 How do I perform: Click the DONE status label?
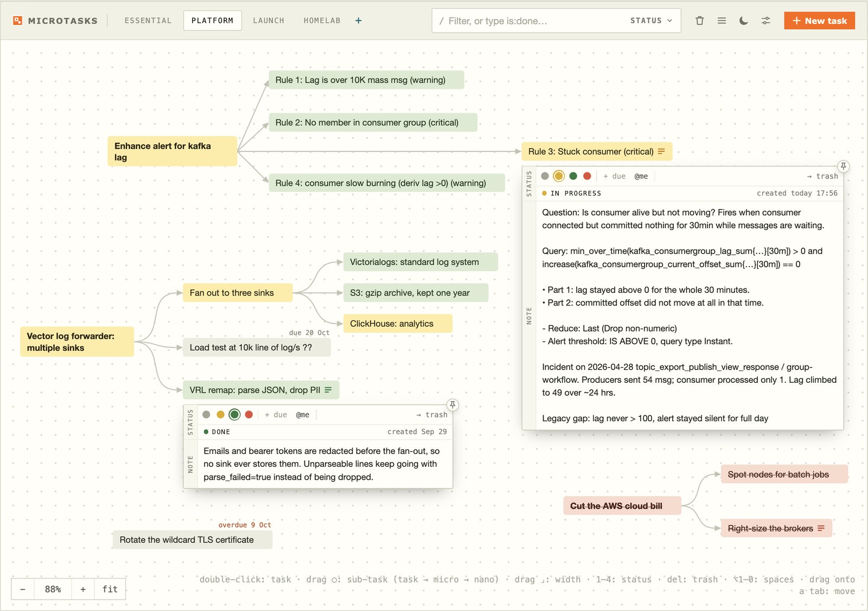click(x=221, y=432)
